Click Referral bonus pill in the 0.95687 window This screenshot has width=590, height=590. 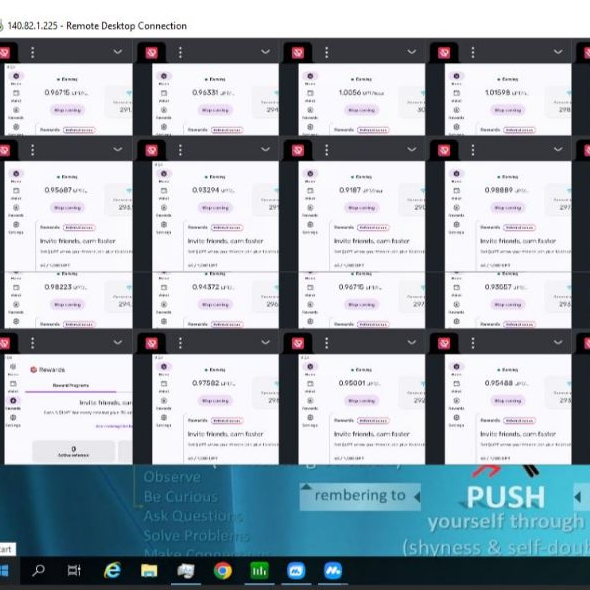point(79,228)
